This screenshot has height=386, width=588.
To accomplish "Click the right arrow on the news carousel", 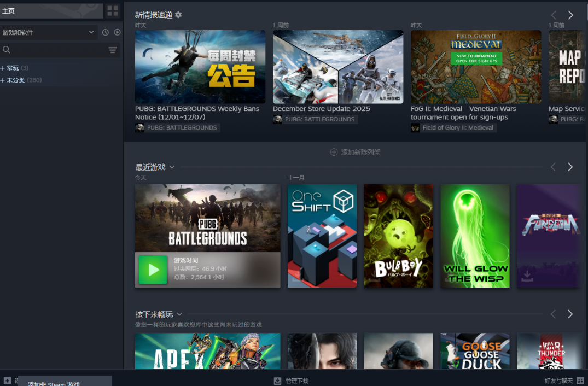I will (x=570, y=15).
